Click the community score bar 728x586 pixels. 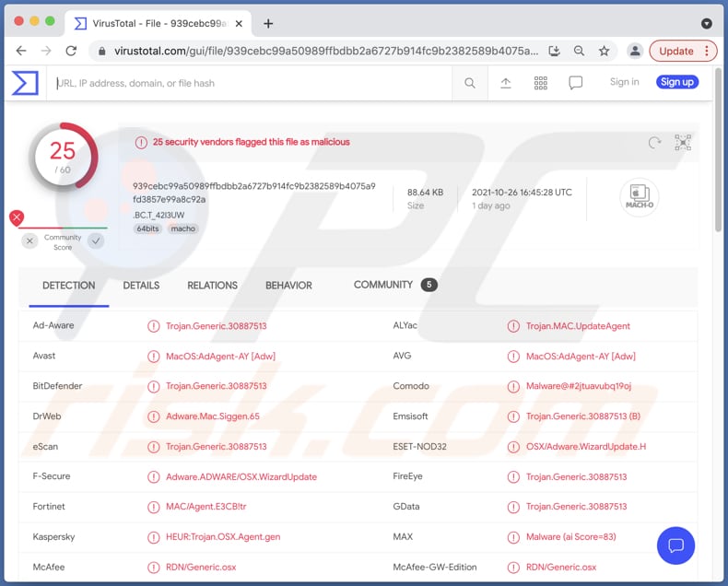click(63, 228)
